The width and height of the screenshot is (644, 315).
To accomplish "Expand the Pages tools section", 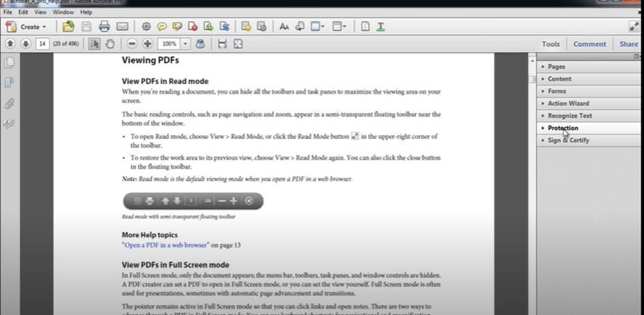I will (588, 66).
